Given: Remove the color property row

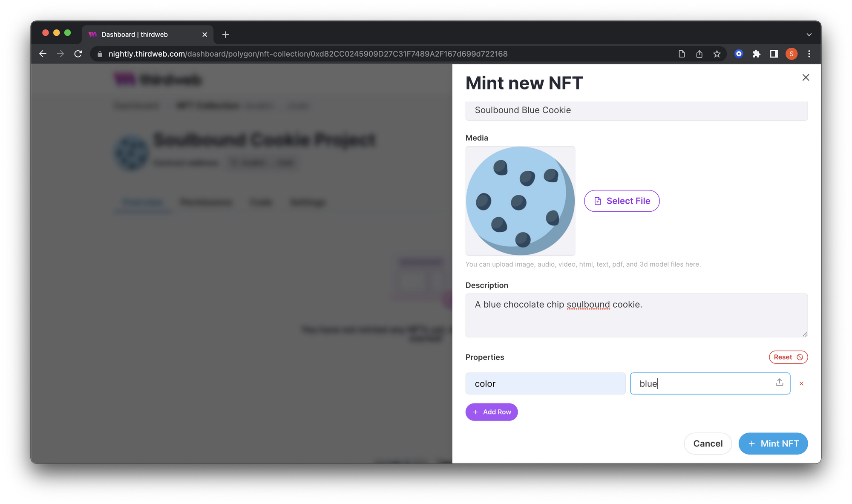Looking at the screenshot, I should [801, 383].
